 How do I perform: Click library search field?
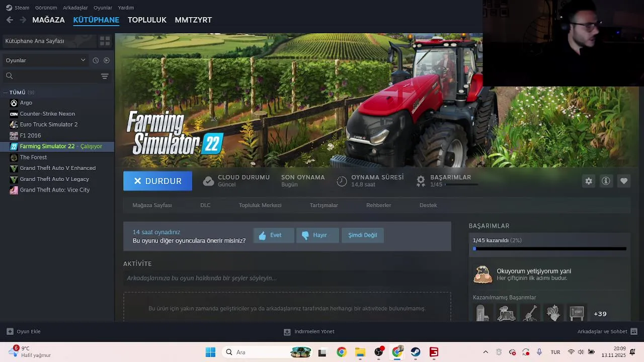50,76
